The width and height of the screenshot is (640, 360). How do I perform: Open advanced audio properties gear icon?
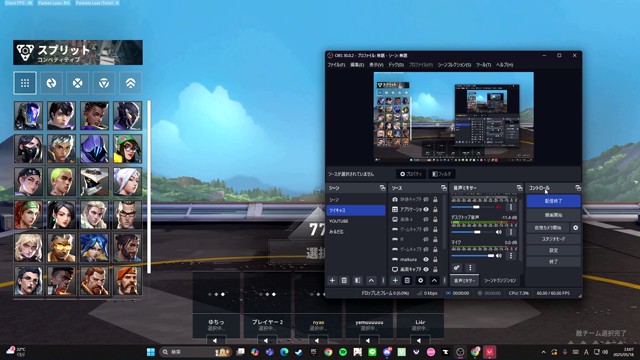point(456,268)
